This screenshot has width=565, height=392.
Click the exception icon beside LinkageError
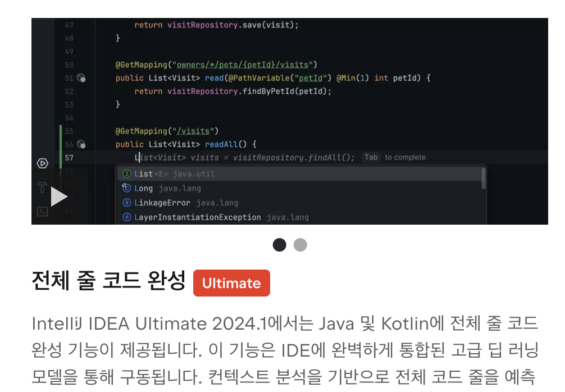coord(126,203)
